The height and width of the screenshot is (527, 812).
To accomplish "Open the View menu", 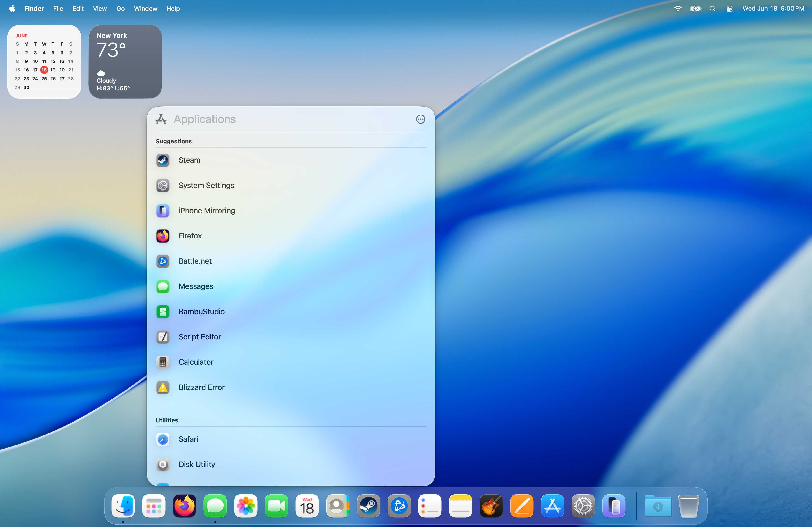I will pyautogui.click(x=100, y=9).
